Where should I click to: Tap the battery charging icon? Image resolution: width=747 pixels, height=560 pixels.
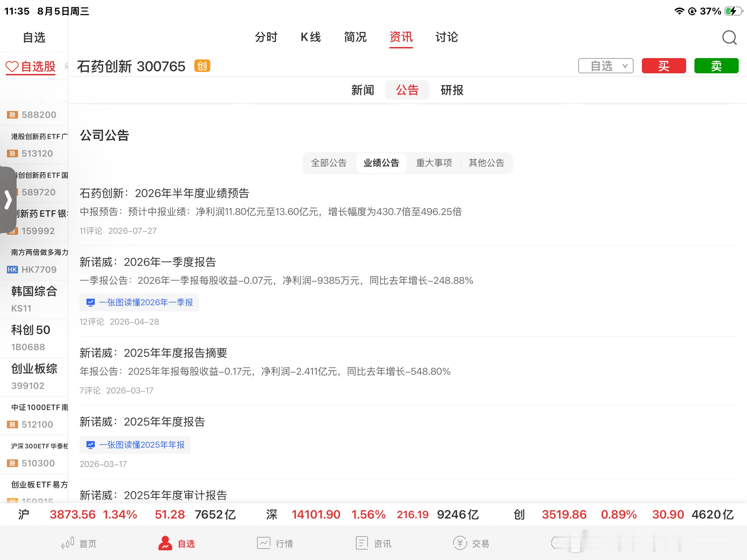733,11
